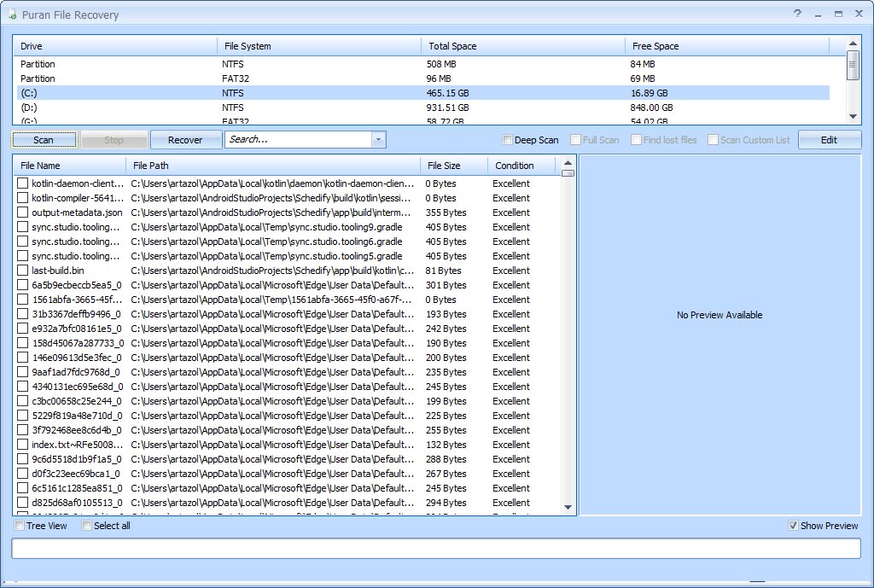
Task: Tick checkbox for output-metadata.json file
Action: 22,212
